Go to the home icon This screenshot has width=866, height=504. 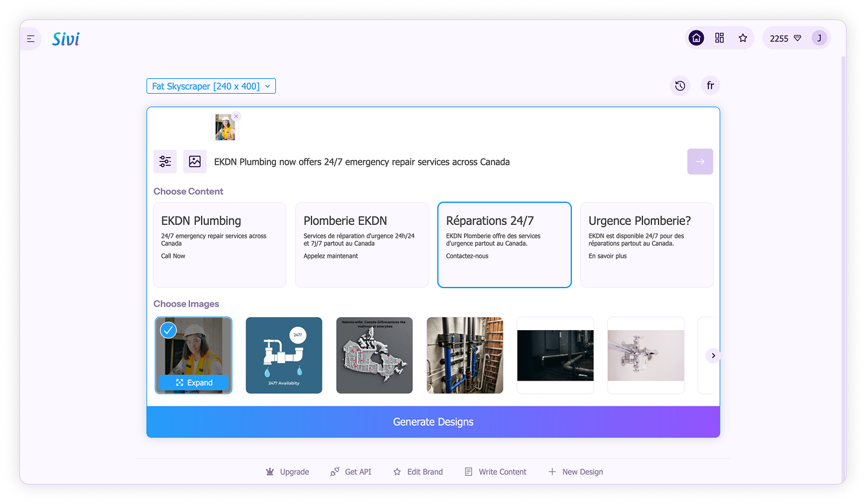[x=696, y=38]
